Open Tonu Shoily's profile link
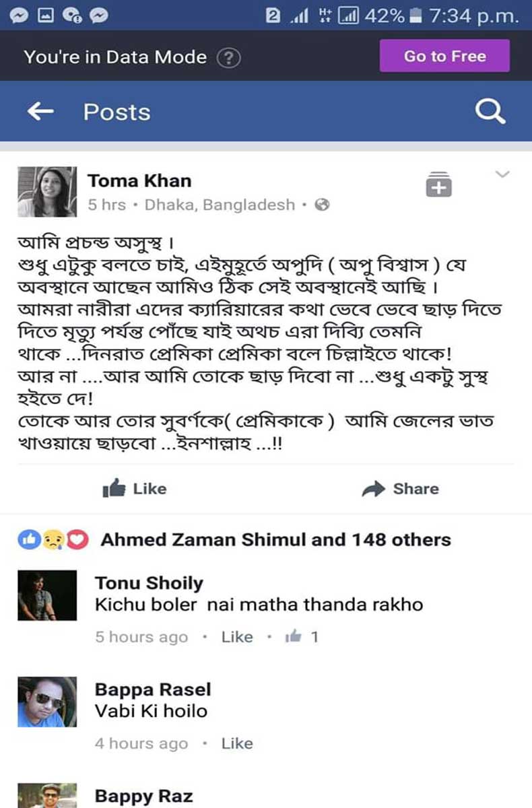The image size is (532, 808). 149,583
